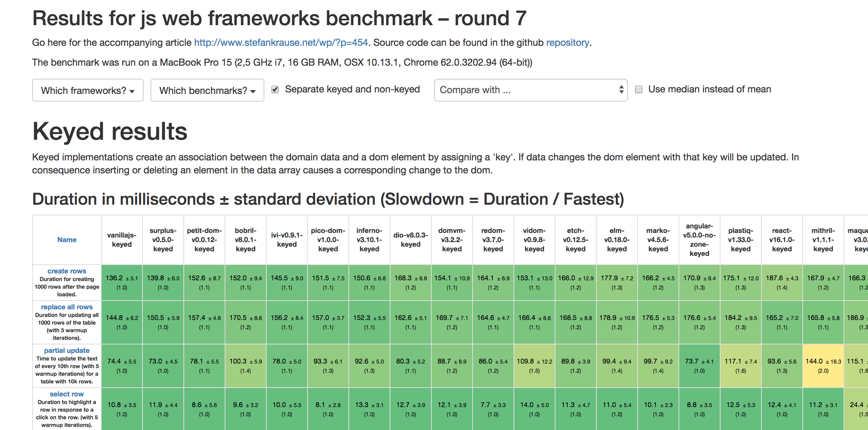Open the stefankrause.net article link
Image resolution: width=868 pixels, height=430 pixels.
(x=281, y=42)
